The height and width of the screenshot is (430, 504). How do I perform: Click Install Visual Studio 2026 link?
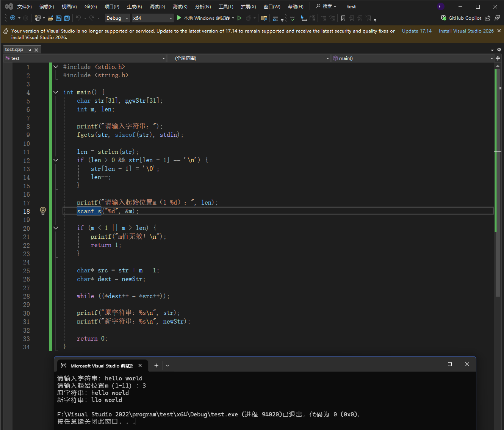coord(466,31)
